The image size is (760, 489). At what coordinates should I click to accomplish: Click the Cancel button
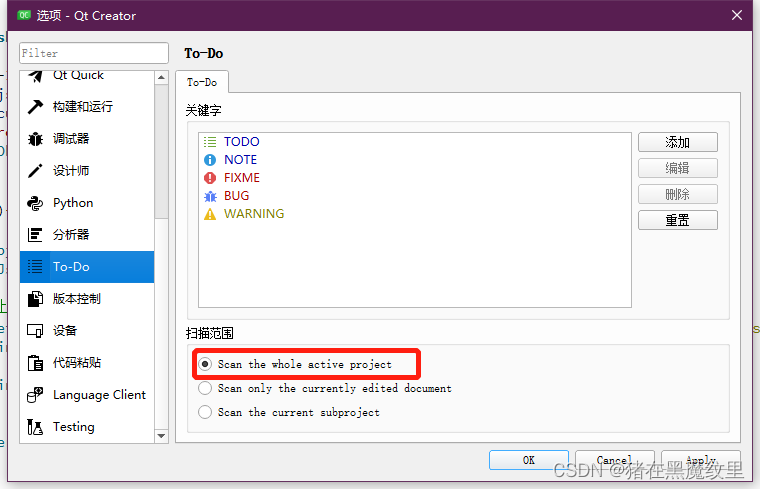(615, 460)
